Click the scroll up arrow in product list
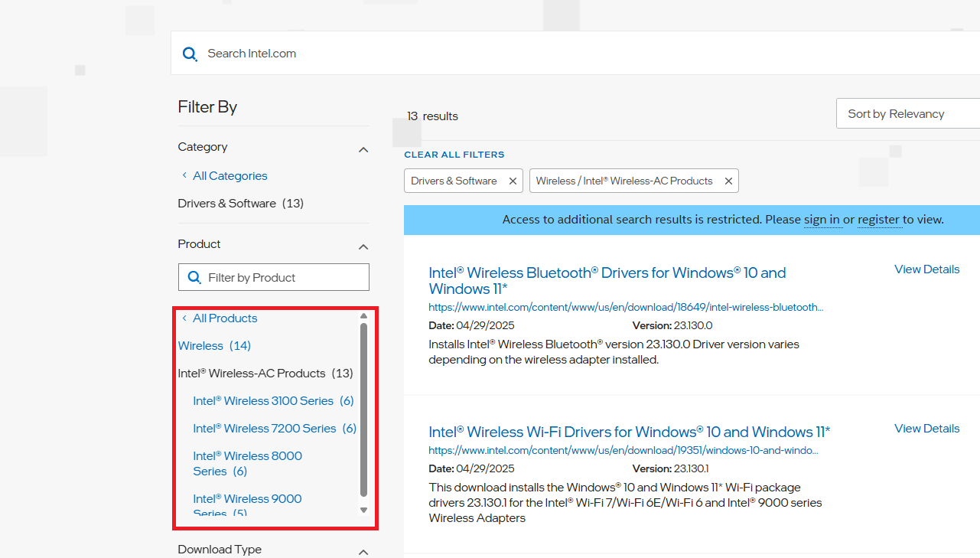This screenshot has width=980, height=558. [363, 315]
